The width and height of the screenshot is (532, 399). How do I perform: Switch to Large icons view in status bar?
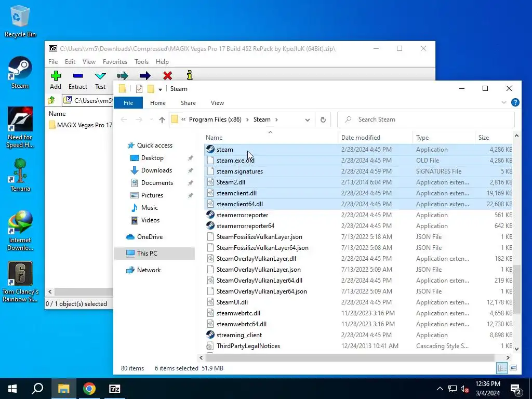pyautogui.click(x=513, y=368)
